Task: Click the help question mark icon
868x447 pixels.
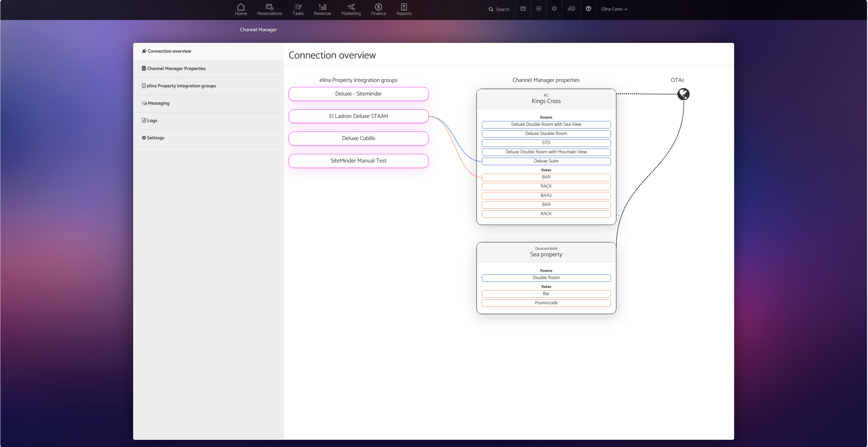Action: tap(589, 9)
